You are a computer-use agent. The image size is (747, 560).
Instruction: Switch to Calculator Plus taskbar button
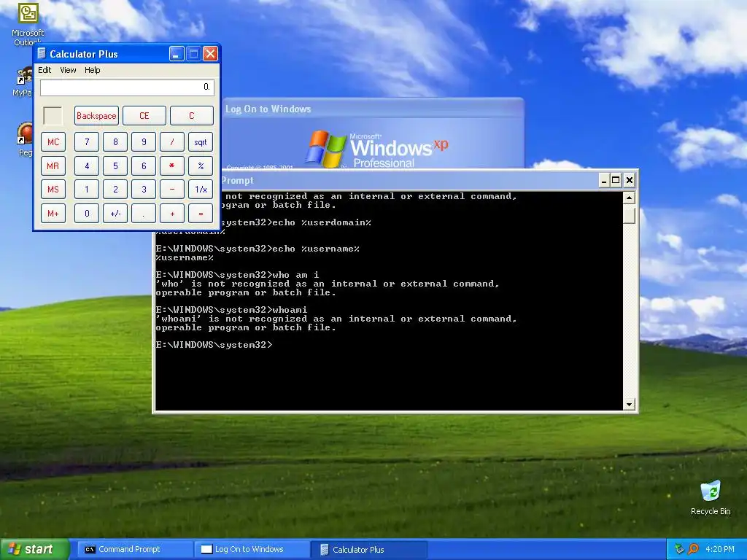click(369, 550)
